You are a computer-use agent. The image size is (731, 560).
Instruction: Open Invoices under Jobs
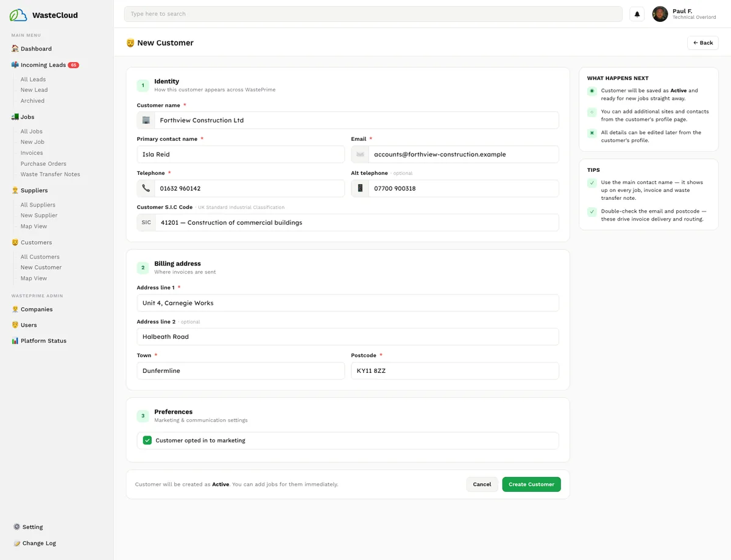point(32,154)
